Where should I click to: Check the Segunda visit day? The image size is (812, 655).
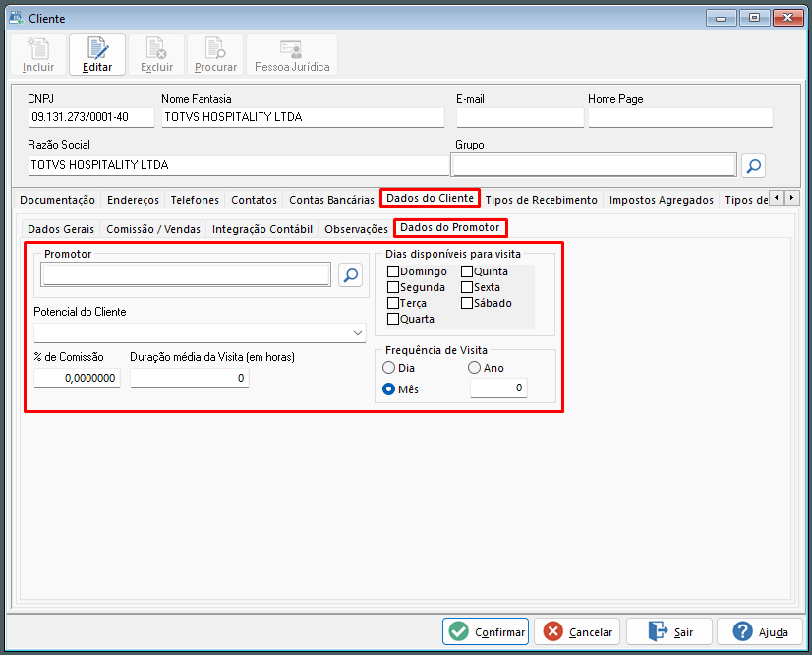pyautogui.click(x=393, y=287)
